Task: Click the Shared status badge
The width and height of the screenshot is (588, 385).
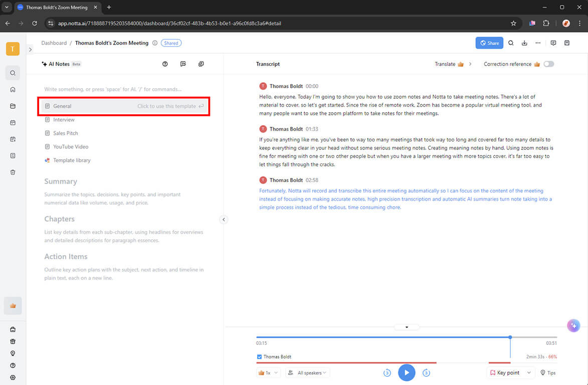Action: point(171,43)
